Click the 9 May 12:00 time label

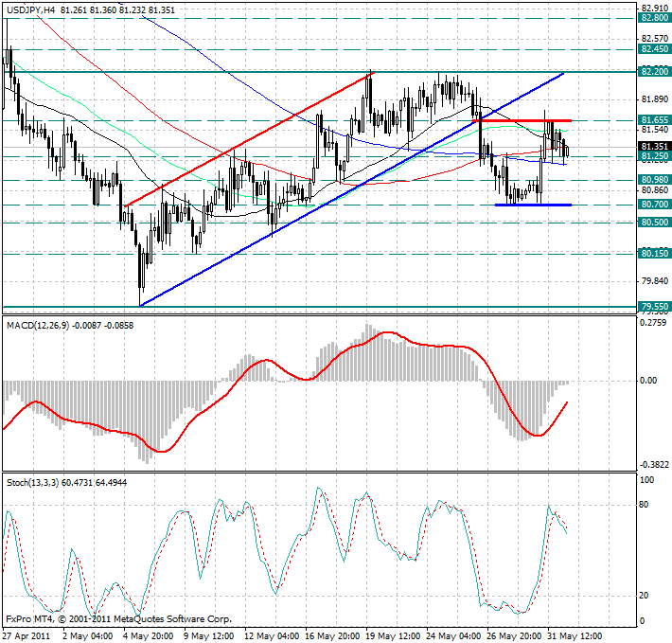209,635
